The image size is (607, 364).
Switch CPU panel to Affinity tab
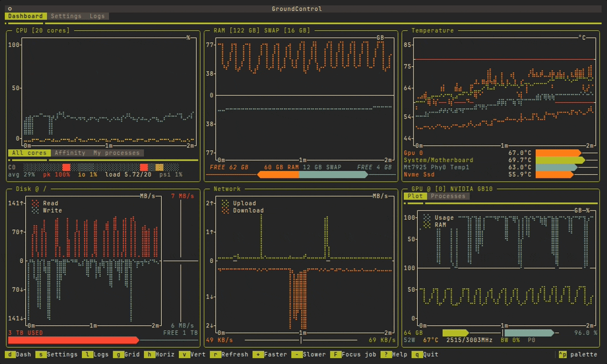coord(70,153)
